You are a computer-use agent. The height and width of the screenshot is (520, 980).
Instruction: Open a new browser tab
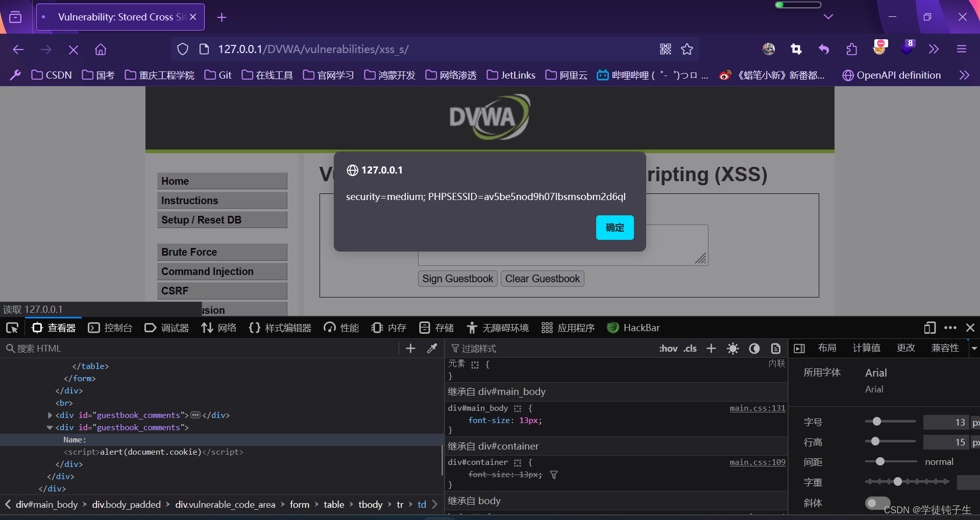(222, 17)
